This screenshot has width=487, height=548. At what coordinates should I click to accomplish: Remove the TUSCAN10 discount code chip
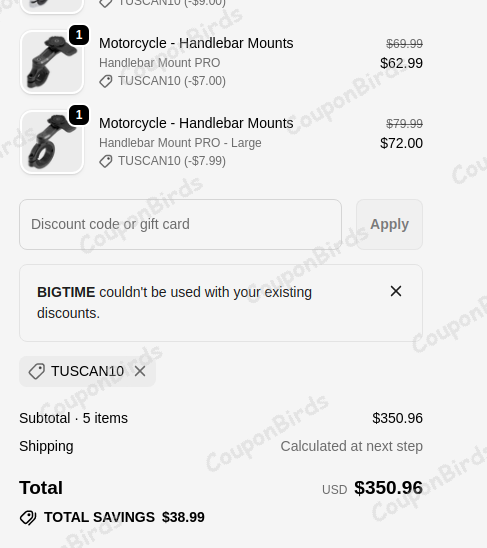pyautogui.click(x=140, y=371)
